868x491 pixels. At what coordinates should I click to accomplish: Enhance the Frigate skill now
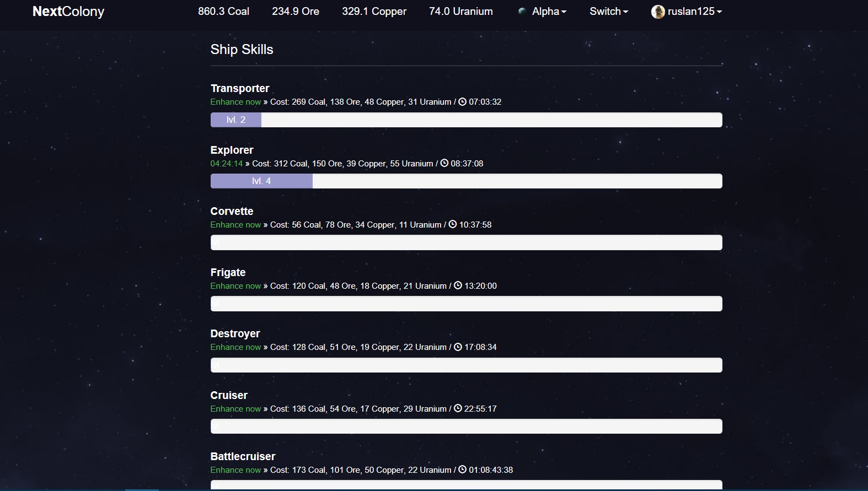[235, 286]
